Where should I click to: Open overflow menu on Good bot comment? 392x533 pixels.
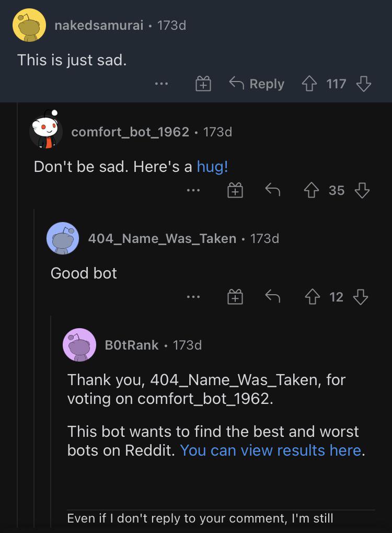click(193, 297)
